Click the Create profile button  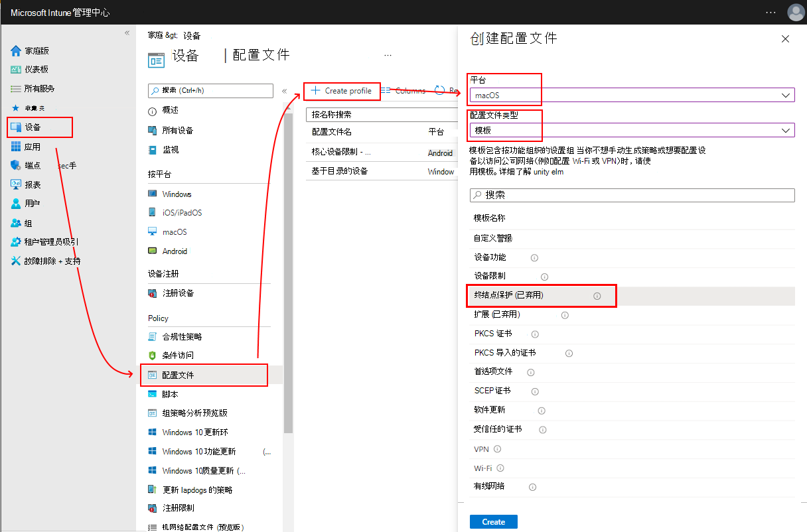(x=342, y=91)
